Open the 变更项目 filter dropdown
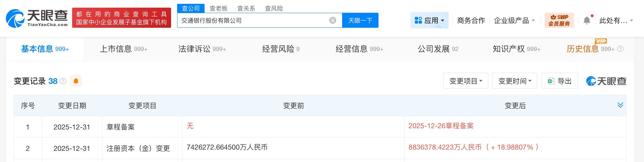 click(466, 81)
